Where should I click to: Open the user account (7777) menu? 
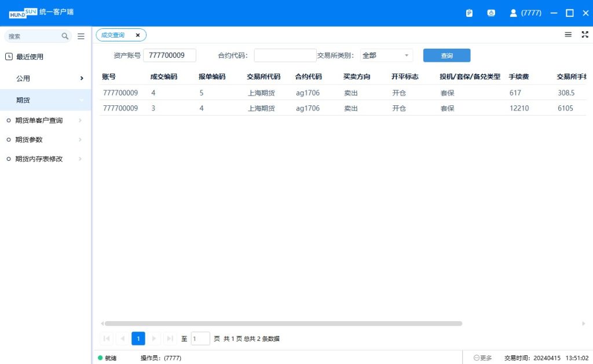(x=525, y=13)
